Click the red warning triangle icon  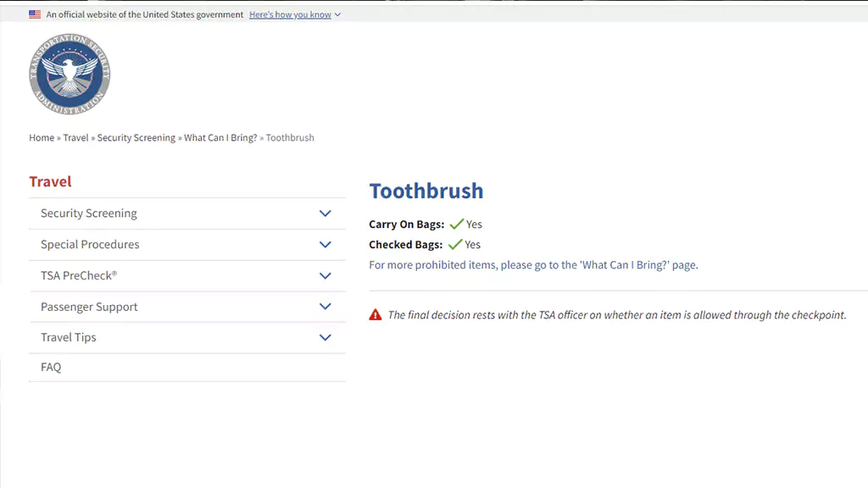[376, 315]
